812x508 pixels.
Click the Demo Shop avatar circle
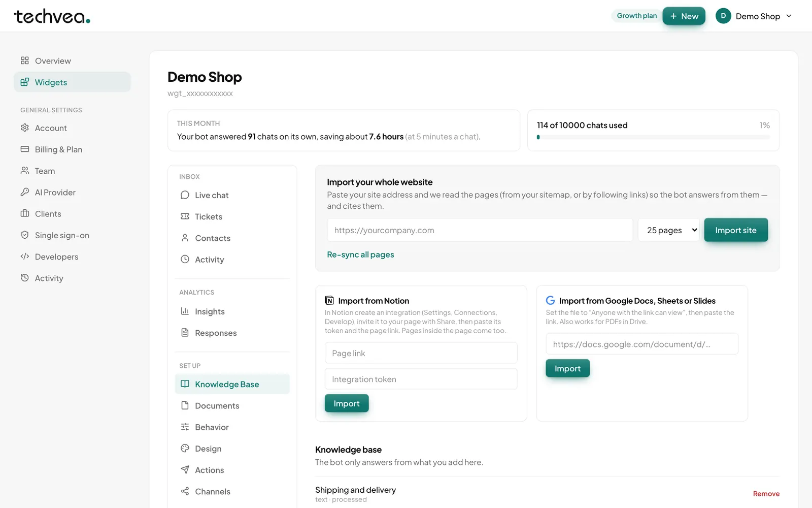pos(723,16)
